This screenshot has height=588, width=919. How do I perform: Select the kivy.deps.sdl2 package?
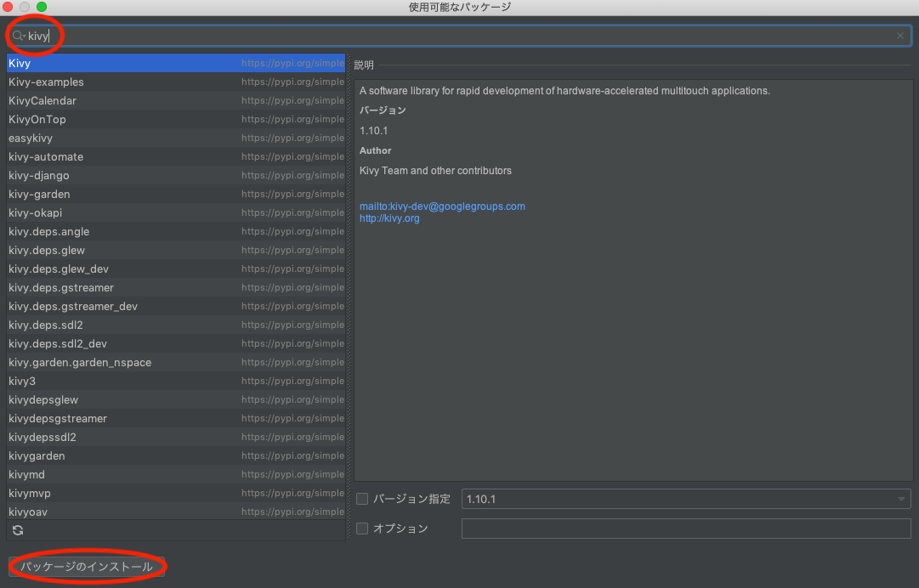point(176,325)
